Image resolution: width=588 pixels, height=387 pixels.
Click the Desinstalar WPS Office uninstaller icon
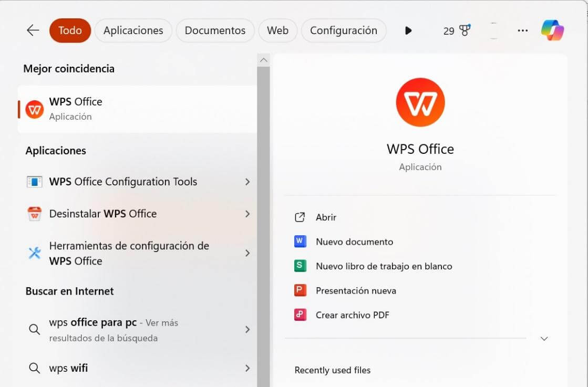point(34,213)
